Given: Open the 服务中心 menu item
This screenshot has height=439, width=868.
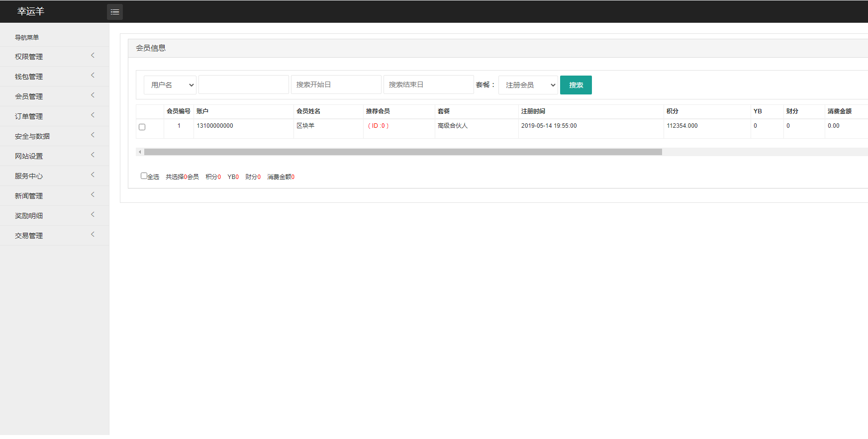Looking at the screenshot, I should tap(29, 176).
